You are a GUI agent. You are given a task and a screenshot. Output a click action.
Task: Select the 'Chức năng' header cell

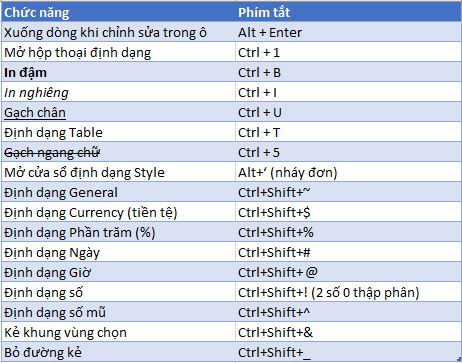tap(119, 12)
